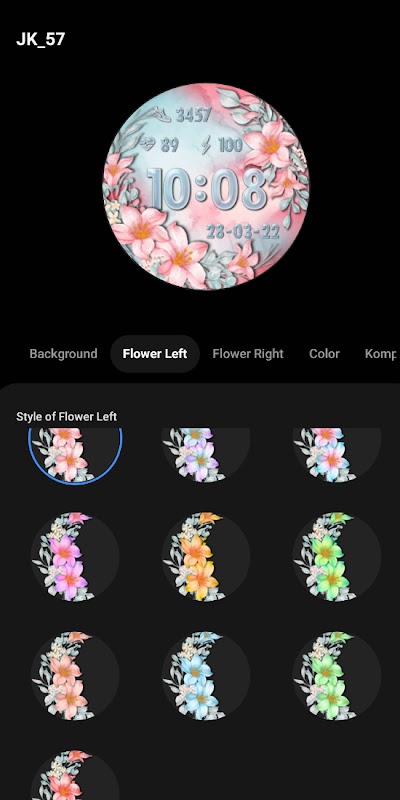Select the currently highlighted pink flower style

pyautogui.click(x=75, y=455)
